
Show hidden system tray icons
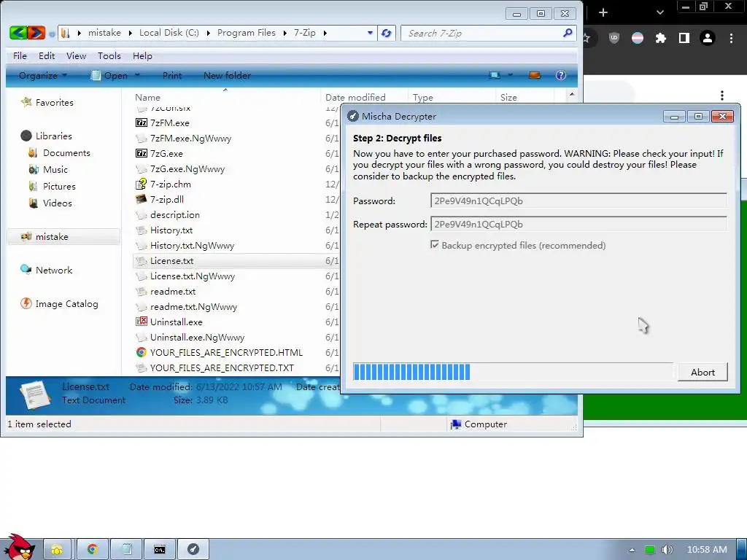point(632,550)
